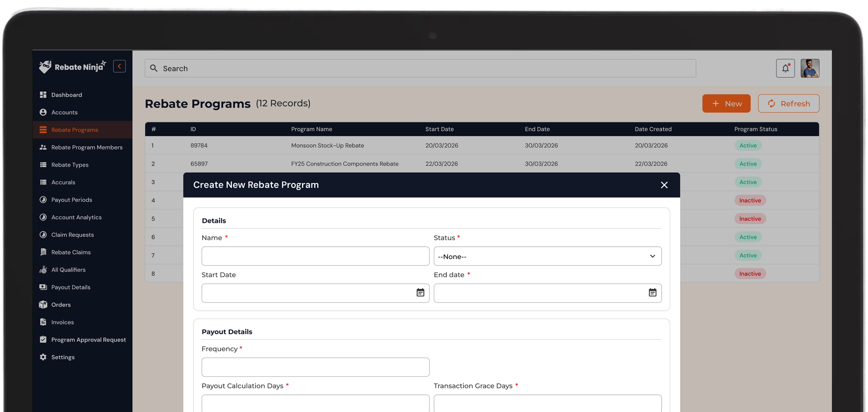Click the Rebate Programs list icon

tap(43, 130)
